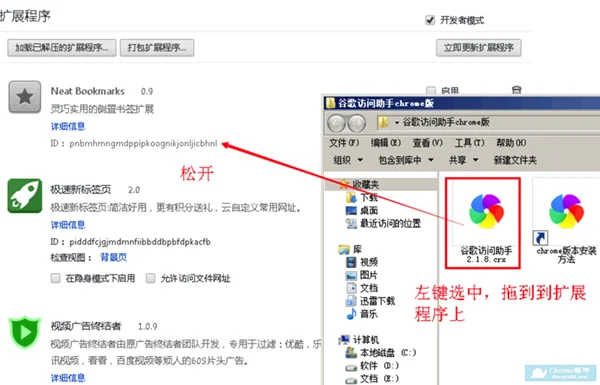Select the 谷歌访问助手 2.1.8.crx file icon

(x=486, y=211)
